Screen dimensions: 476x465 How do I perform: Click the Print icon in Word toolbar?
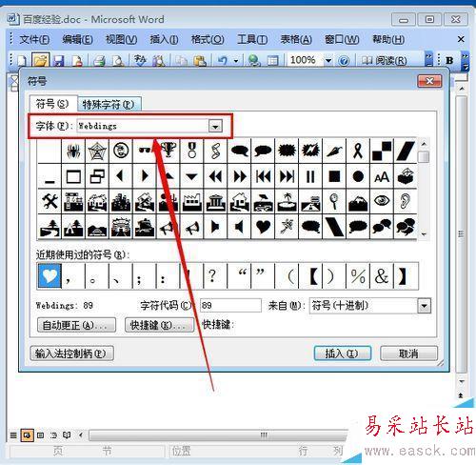(99, 60)
